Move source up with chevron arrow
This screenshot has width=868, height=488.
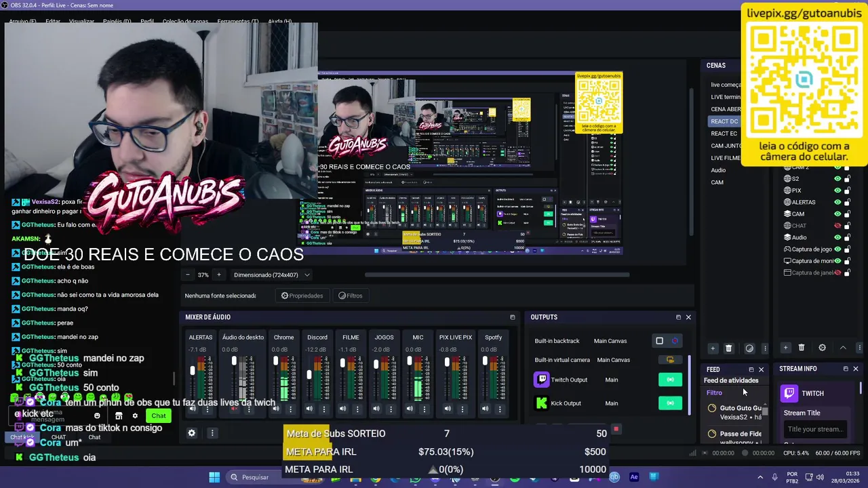coord(843,348)
